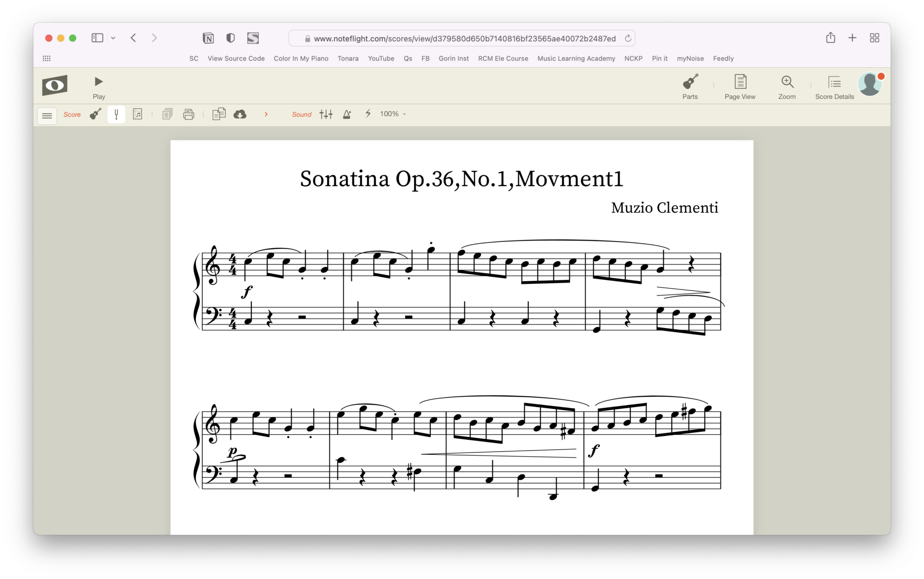This screenshot has width=924, height=579.
Task: Click the user profile avatar with notification
Action: coord(870,84)
